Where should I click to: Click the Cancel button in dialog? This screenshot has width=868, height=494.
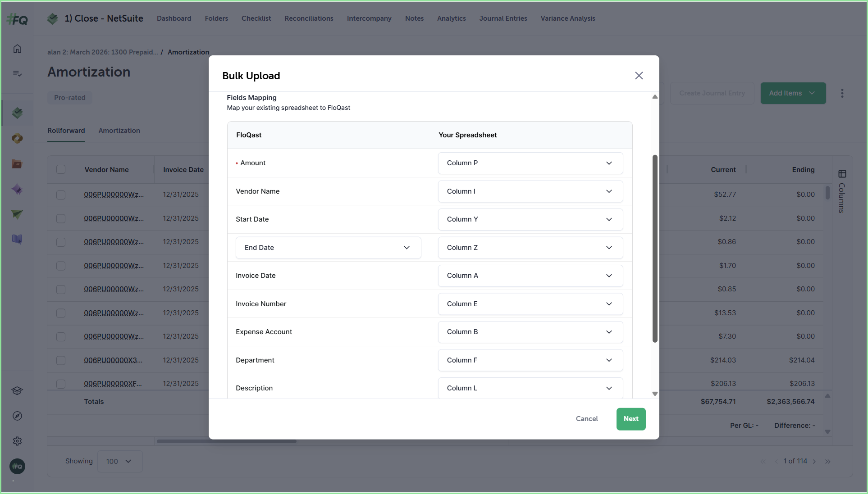click(587, 419)
